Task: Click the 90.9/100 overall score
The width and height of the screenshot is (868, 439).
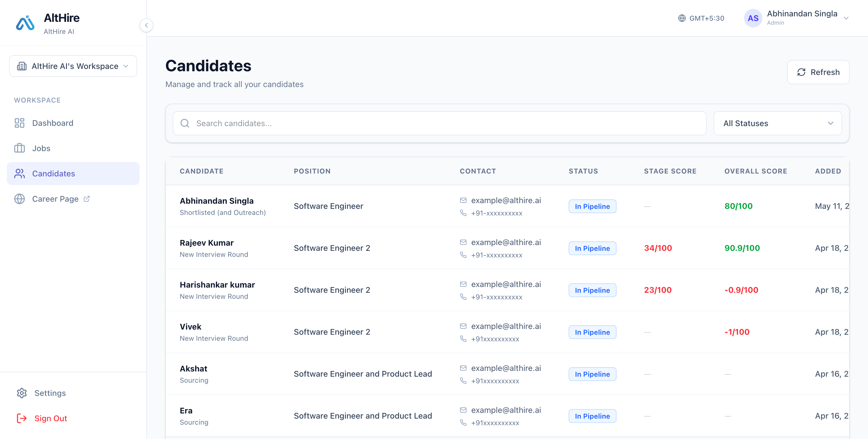Action: click(742, 248)
